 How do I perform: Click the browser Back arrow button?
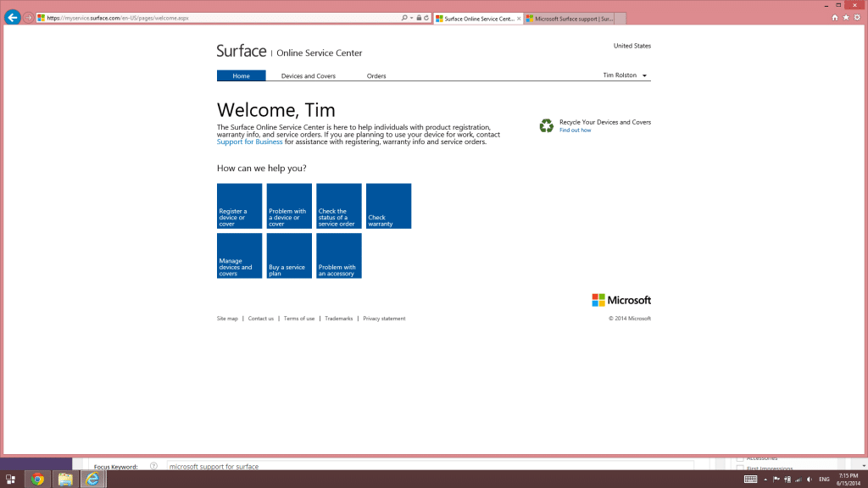point(12,18)
